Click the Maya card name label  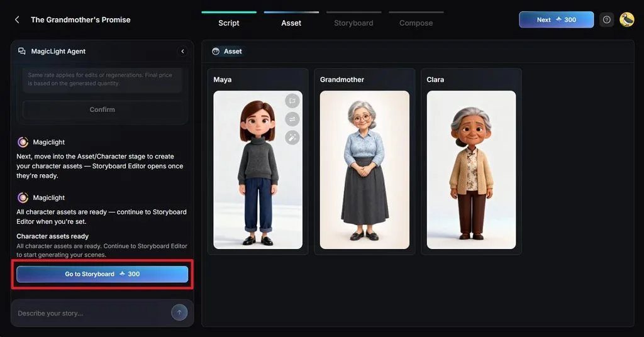223,80
